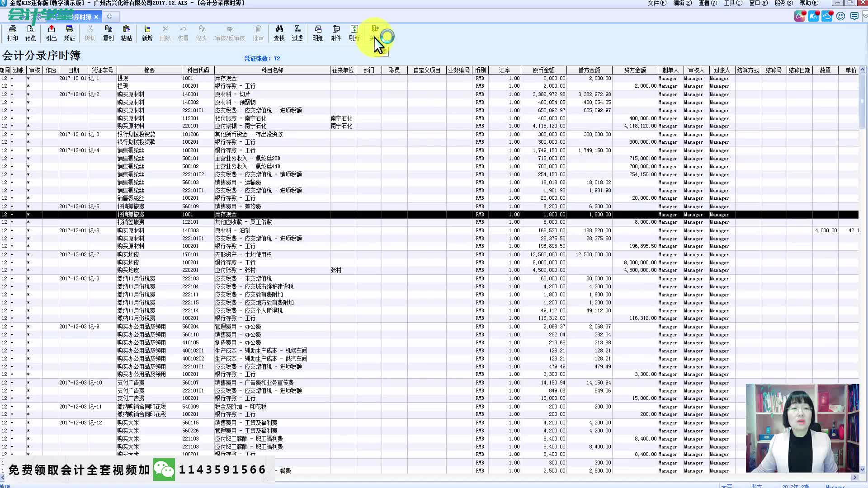Add a new tab with plus button

click(x=109, y=17)
